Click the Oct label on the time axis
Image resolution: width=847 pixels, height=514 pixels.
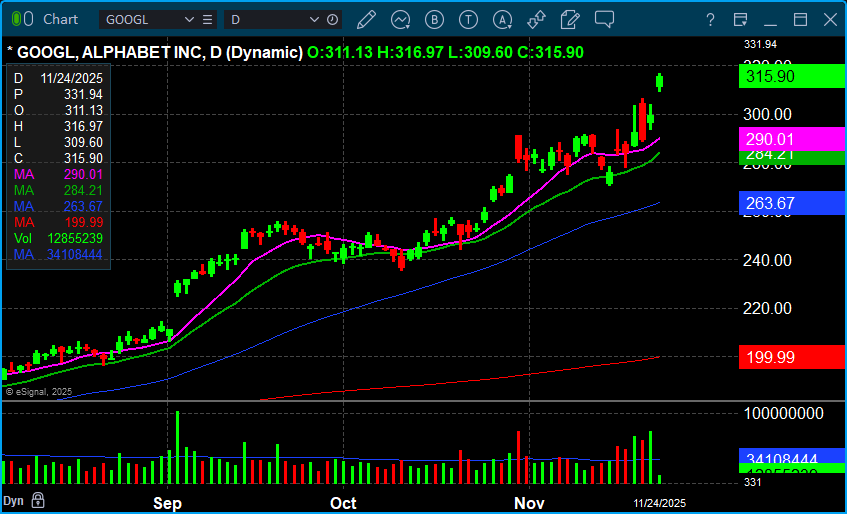(344, 503)
